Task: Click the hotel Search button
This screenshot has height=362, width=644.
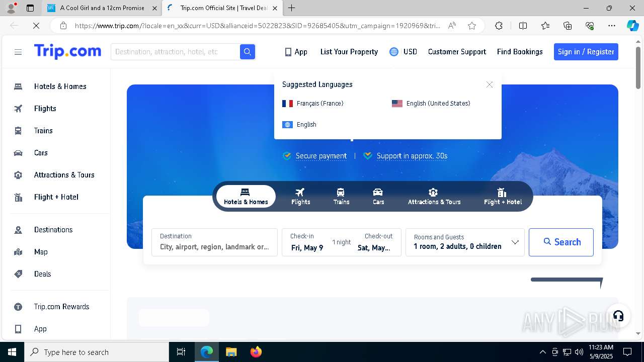Action: tap(561, 242)
